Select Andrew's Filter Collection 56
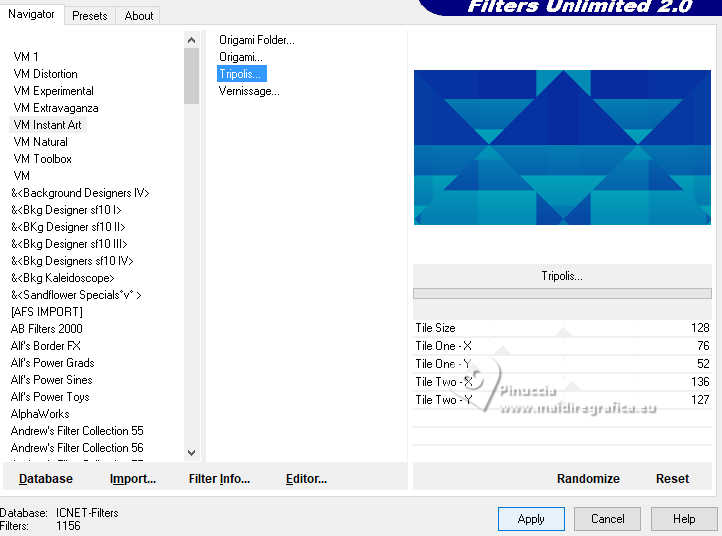The width and height of the screenshot is (722, 536). pos(77,448)
